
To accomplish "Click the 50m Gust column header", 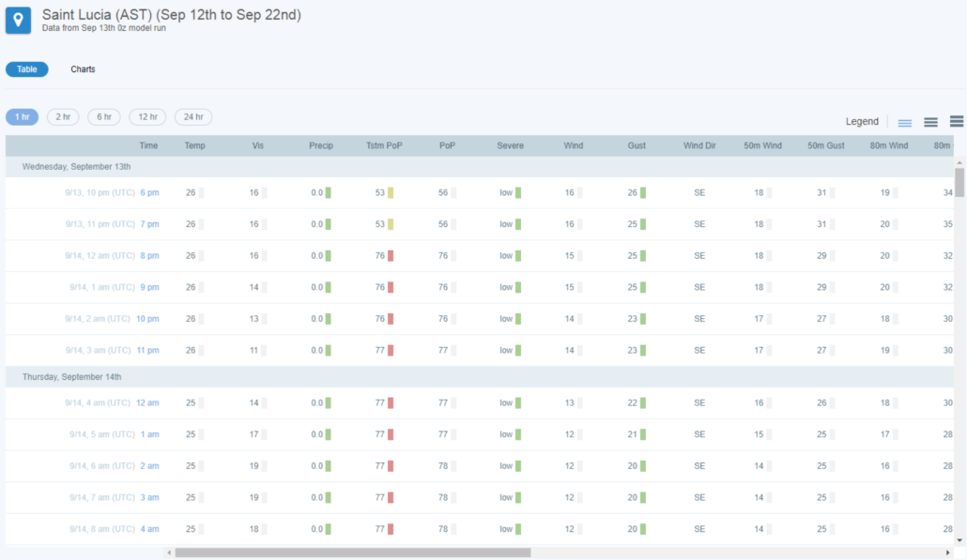I will (826, 145).
